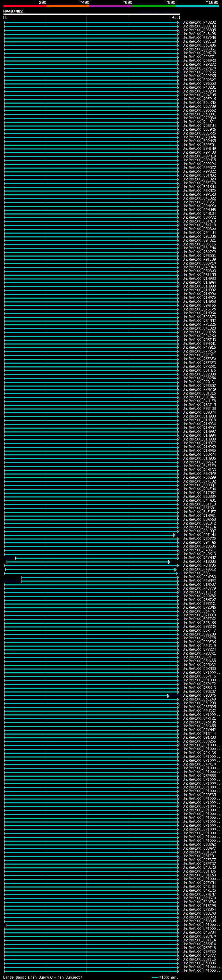222x980 pixels.
Task: Click the cyan ~100% identity legend segment
Action: pos(197,6)
